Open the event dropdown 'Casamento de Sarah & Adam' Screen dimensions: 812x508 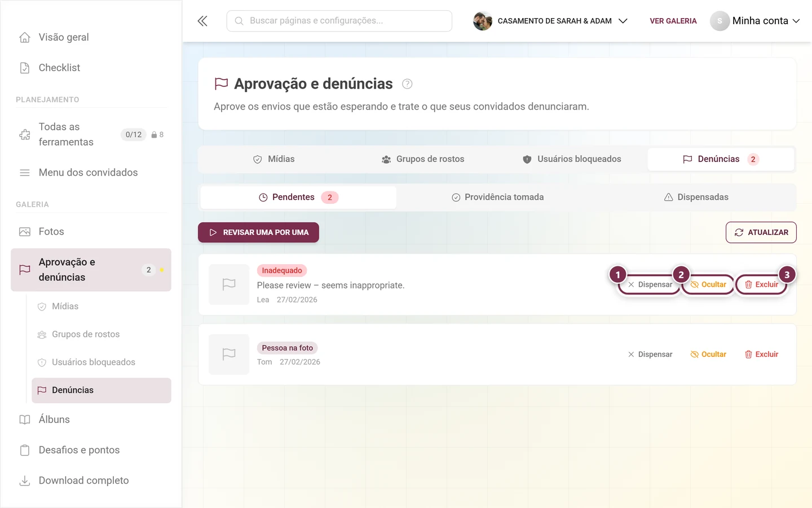click(x=550, y=21)
